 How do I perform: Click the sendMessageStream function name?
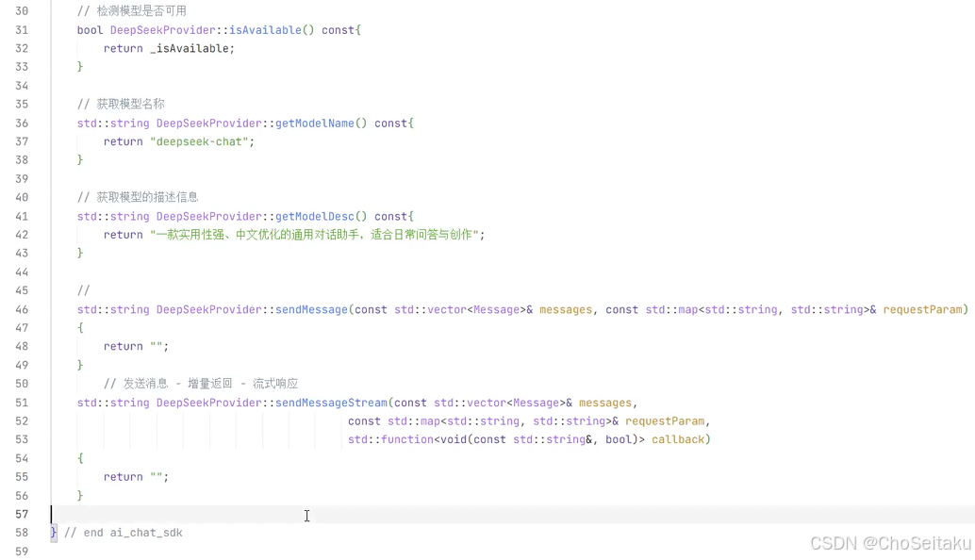tap(331, 403)
